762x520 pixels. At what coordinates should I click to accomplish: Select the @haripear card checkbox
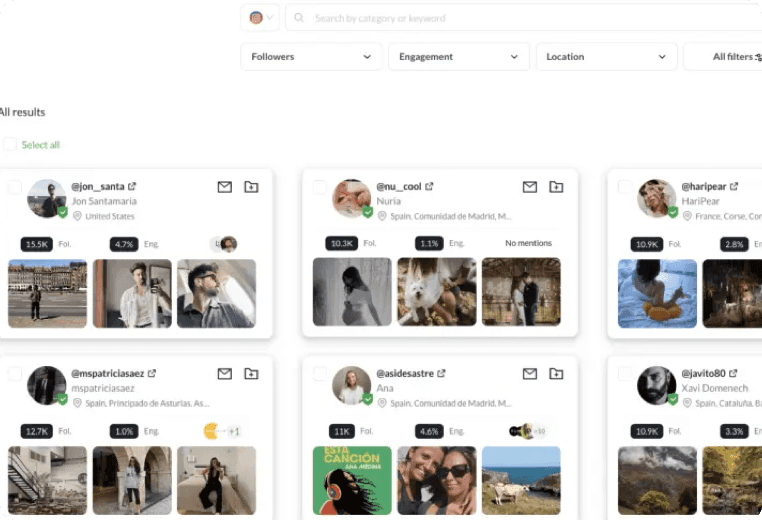tap(625, 187)
